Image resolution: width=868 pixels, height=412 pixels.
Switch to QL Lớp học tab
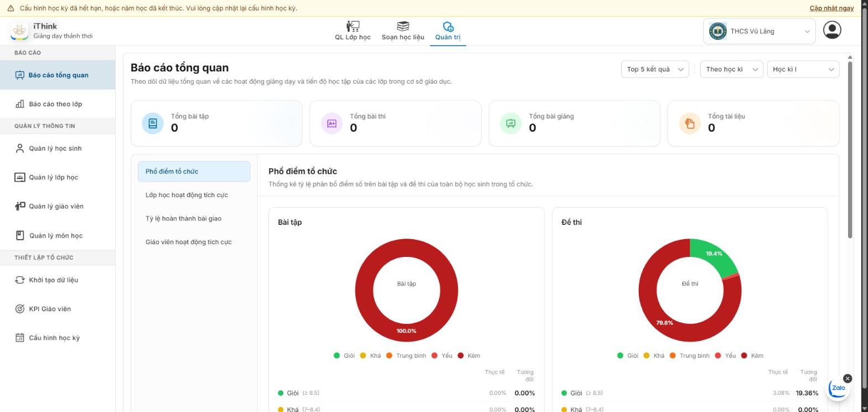tap(353, 31)
